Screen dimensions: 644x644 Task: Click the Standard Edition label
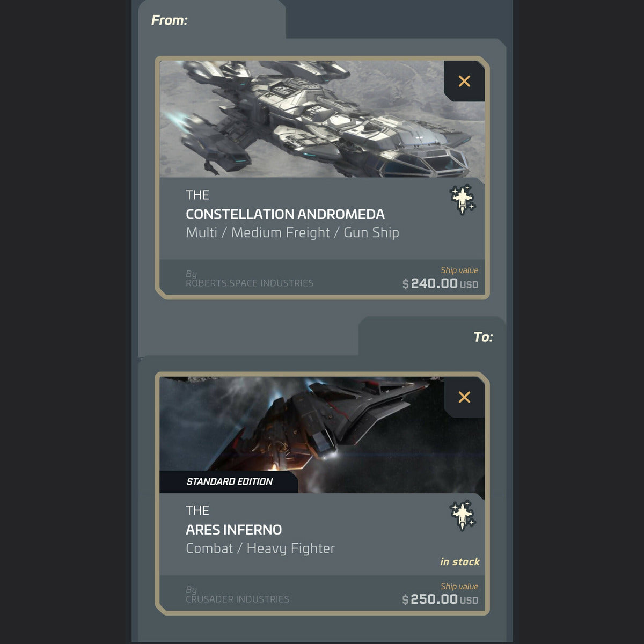tap(229, 481)
